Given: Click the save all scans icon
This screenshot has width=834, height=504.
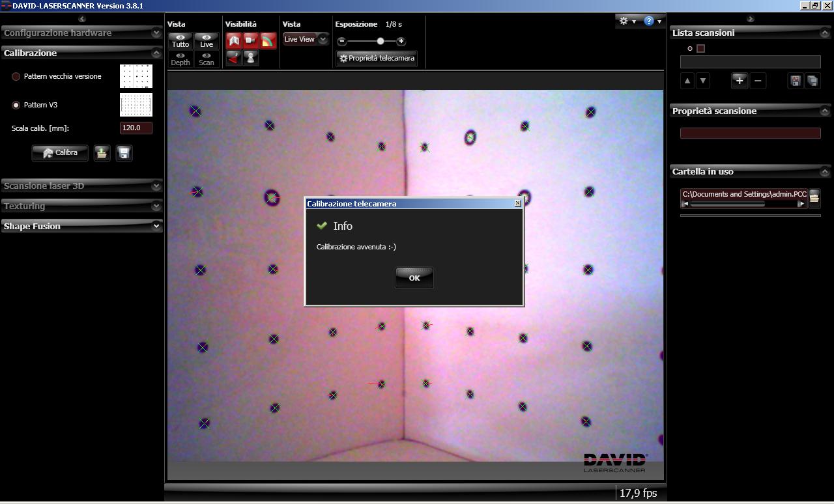Looking at the screenshot, I should [812, 81].
